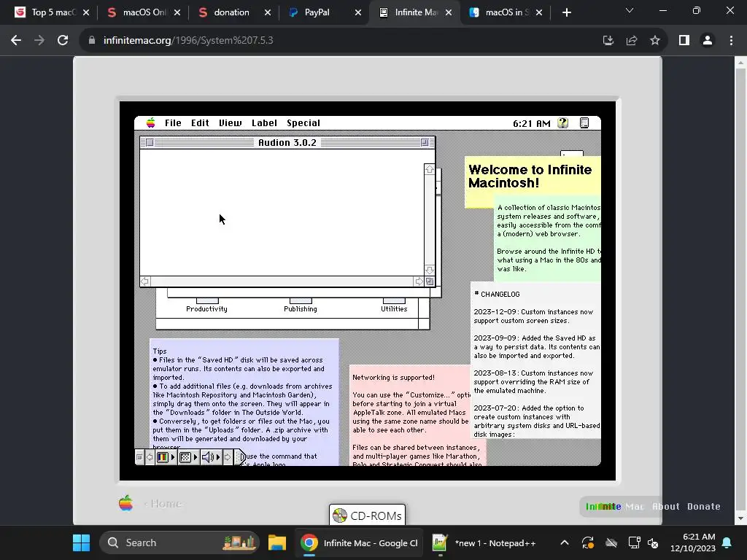Click the Audion 3.0.2 window zoom box
This screenshot has width=747, height=560.
tap(425, 142)
